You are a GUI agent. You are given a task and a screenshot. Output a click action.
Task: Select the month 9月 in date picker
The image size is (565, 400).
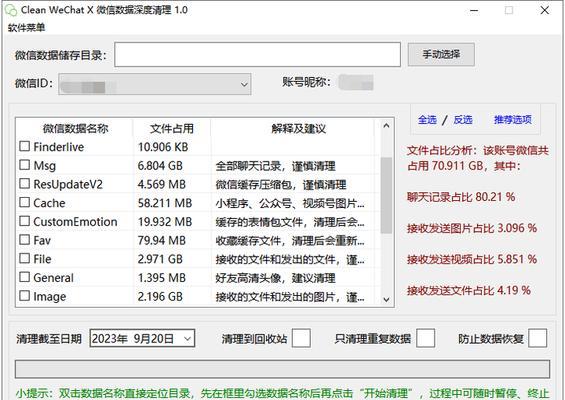point(141,339)
